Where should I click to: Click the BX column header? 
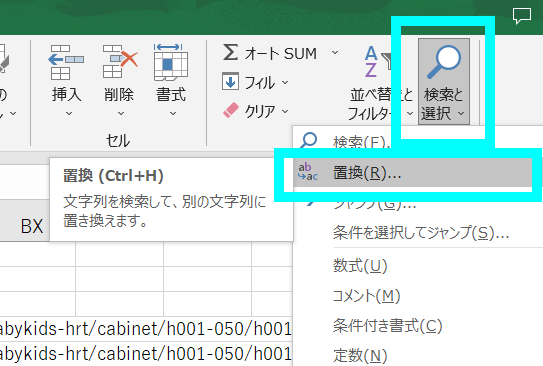coord(32,226)
